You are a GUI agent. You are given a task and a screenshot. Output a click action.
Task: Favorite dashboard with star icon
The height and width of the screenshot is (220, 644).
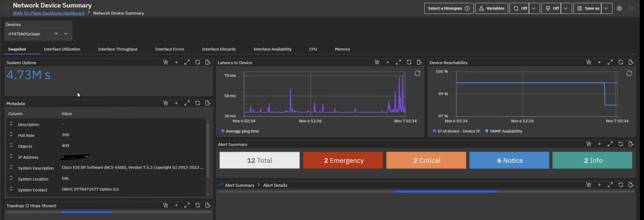[x=7, y=8]
